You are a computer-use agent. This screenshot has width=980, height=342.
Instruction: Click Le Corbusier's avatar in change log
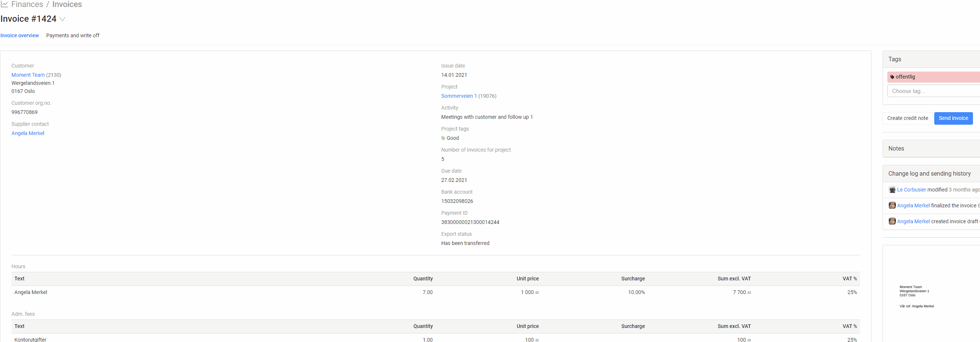click(x=892, y=190)
